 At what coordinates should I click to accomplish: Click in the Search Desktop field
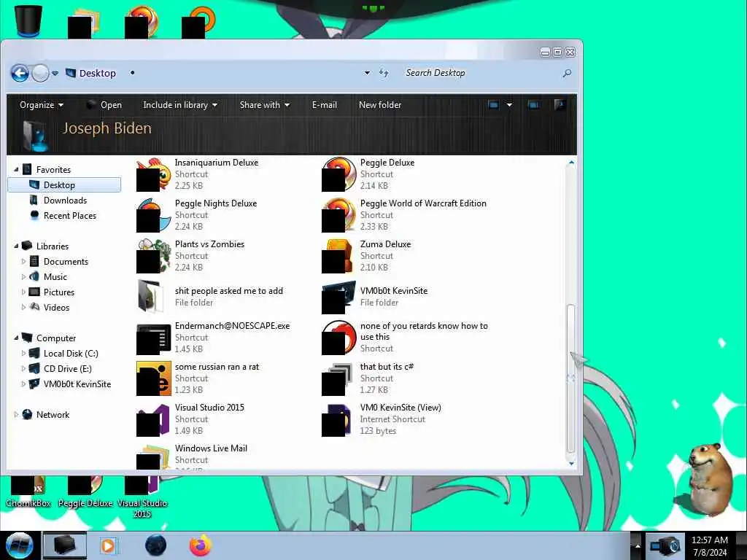click(481, 73)
